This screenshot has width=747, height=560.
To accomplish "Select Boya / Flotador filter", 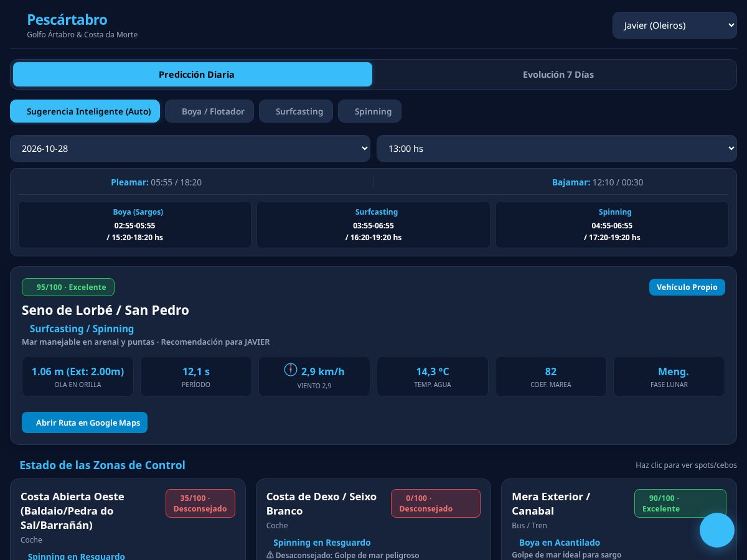I will (209, 111).
